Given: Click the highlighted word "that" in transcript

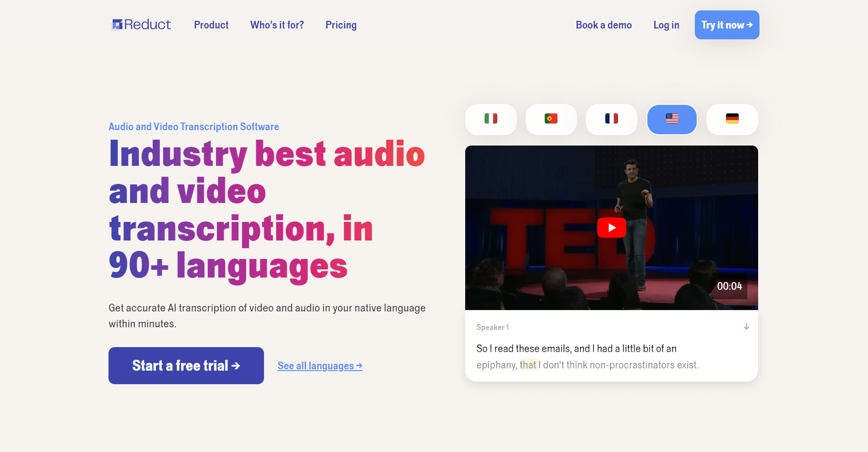Looking at the screenshot, I should tap(528, 365).
